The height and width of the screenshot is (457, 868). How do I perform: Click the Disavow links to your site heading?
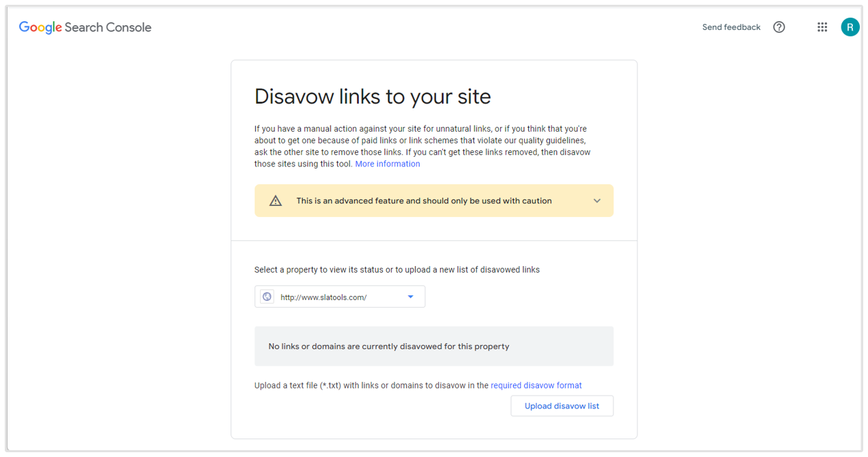tap(372, 96)
